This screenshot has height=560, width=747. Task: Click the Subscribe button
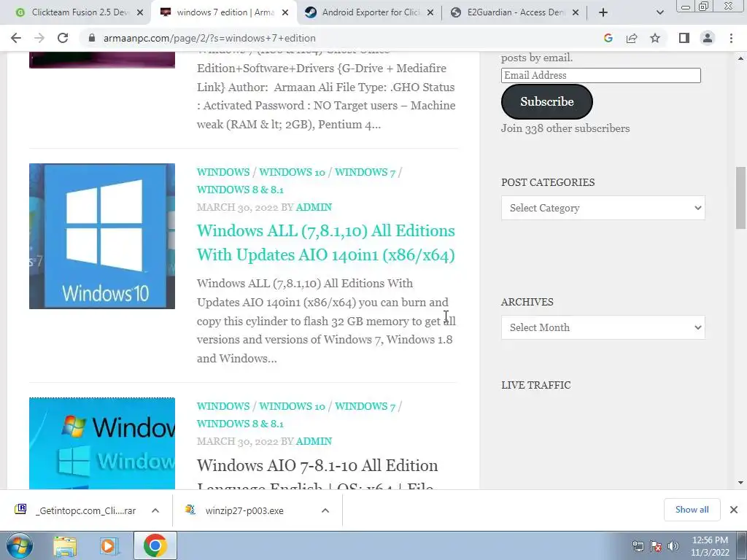[x=547, y=101]
